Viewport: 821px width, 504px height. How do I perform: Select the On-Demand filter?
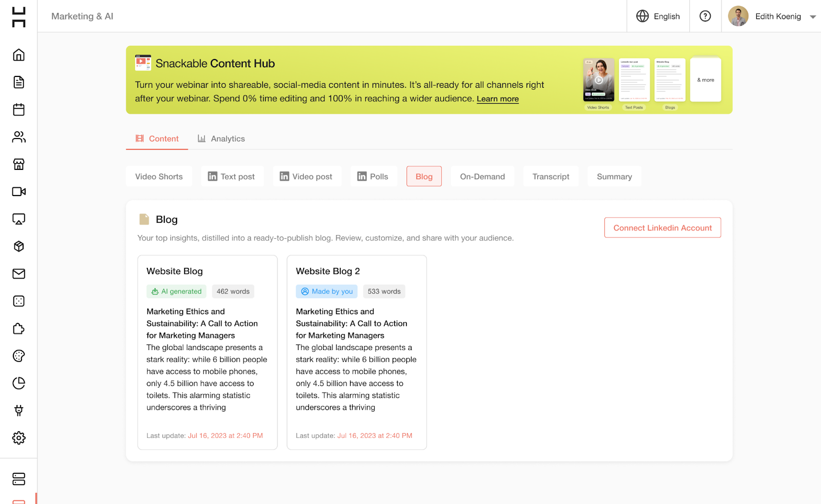[482, 177]
